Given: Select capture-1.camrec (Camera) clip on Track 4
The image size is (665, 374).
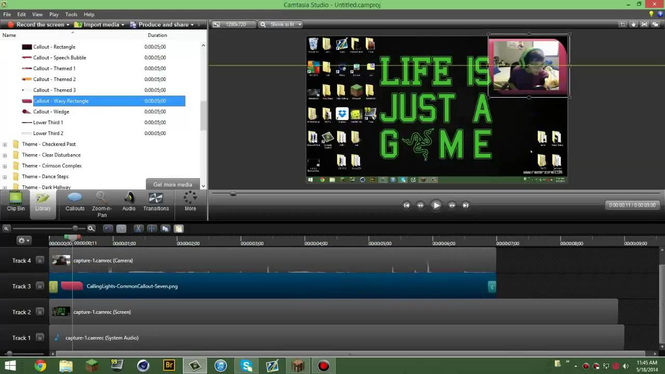Looking at the screenshot, I should coord(273,260).
